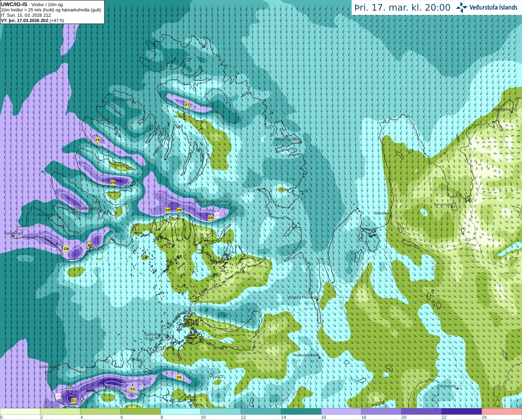Click the Bjargtangar station label

click(13, 233)
